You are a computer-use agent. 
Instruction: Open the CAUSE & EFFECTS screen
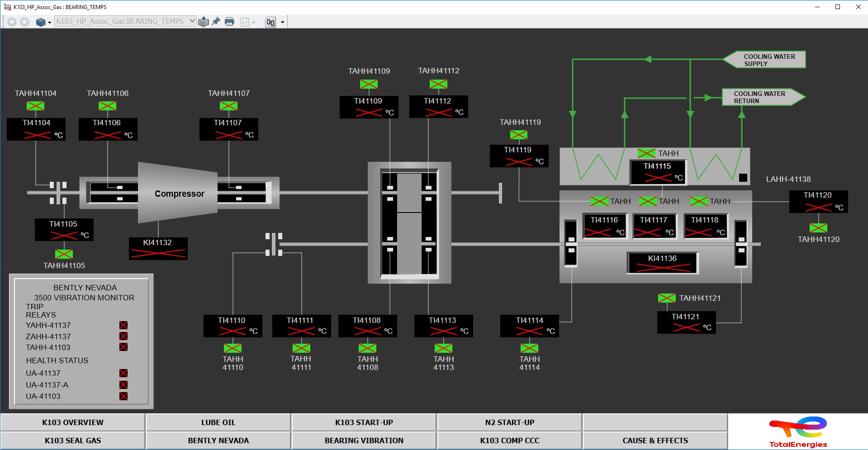tap(655, 441)
